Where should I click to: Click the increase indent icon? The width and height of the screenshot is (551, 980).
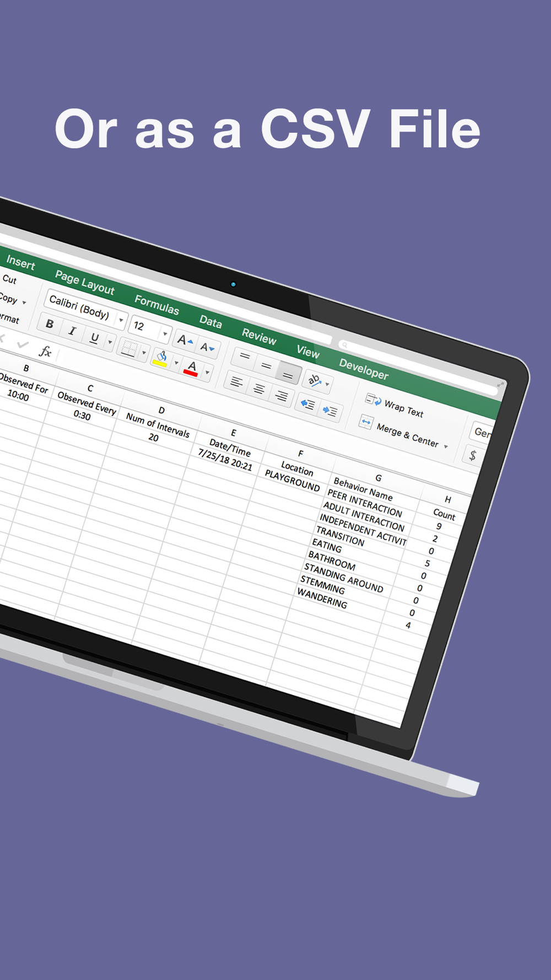pyautogui.click(x=330, y=411)
